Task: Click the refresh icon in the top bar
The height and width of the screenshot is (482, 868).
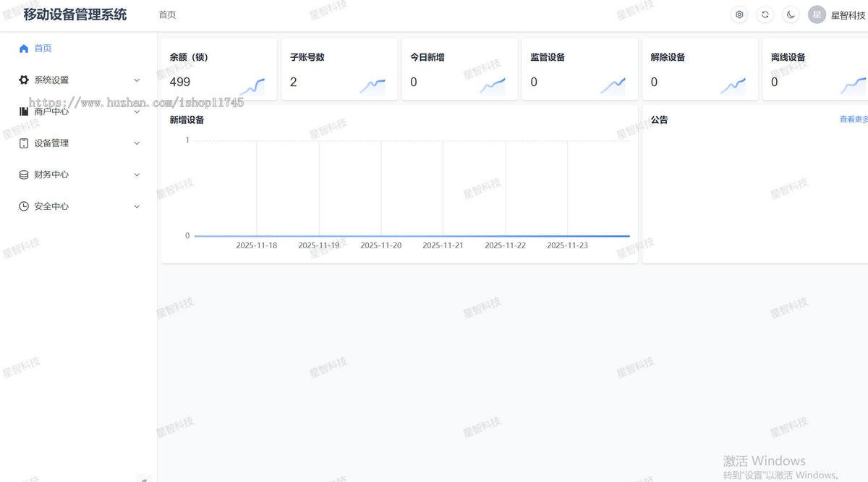Action: (765, 14)
